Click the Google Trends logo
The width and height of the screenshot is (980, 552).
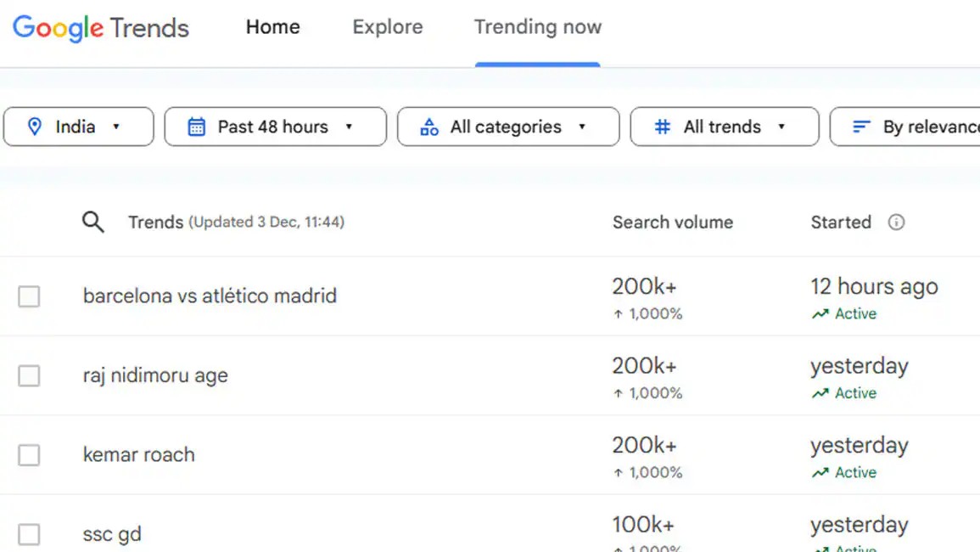pos(101,28)
